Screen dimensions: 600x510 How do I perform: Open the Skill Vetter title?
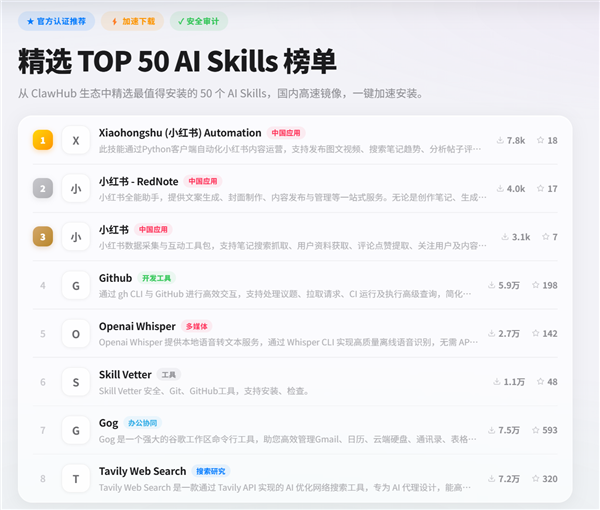click(x=125, y=375)
